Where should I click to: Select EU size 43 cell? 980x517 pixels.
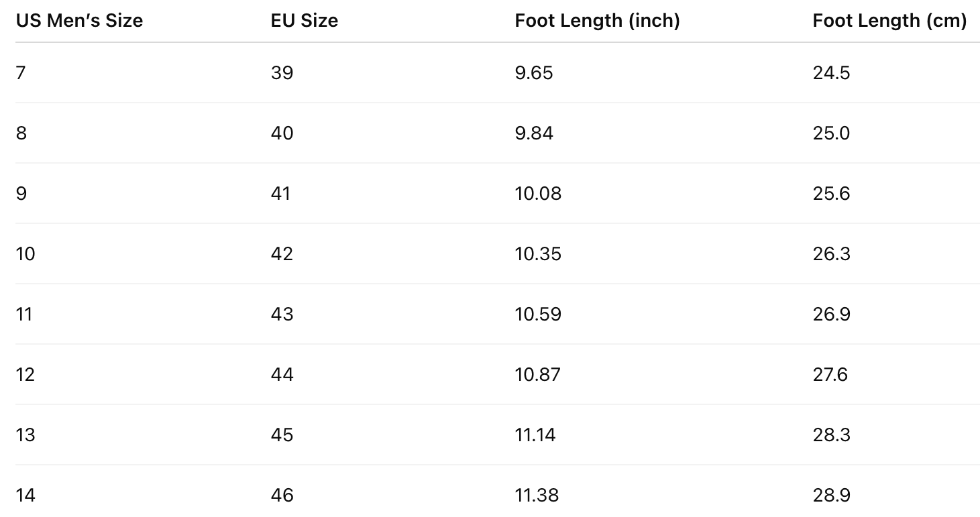[282, 314]
